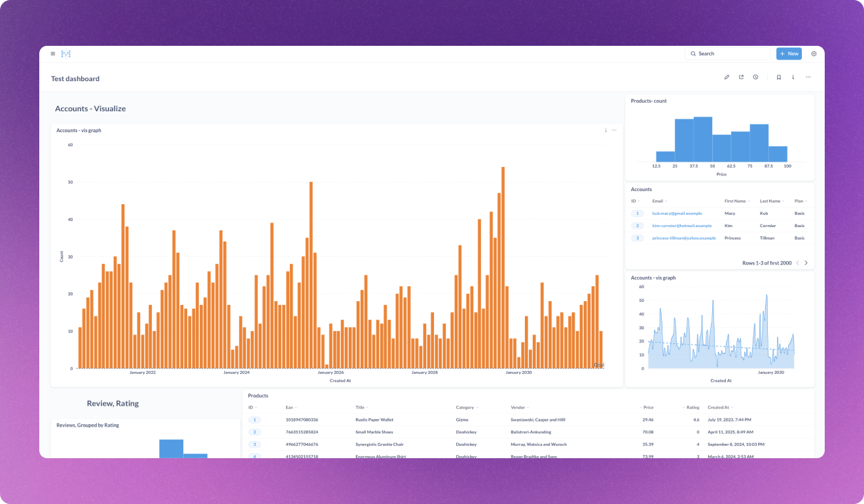Open dashboard history clock icon
Viewport: 864px width, 504px height.
[755, 77]
